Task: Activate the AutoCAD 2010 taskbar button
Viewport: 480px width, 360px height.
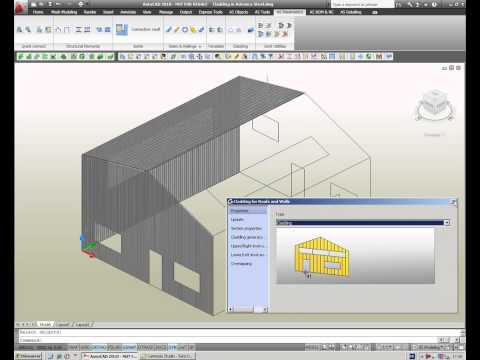Action: 109,356
